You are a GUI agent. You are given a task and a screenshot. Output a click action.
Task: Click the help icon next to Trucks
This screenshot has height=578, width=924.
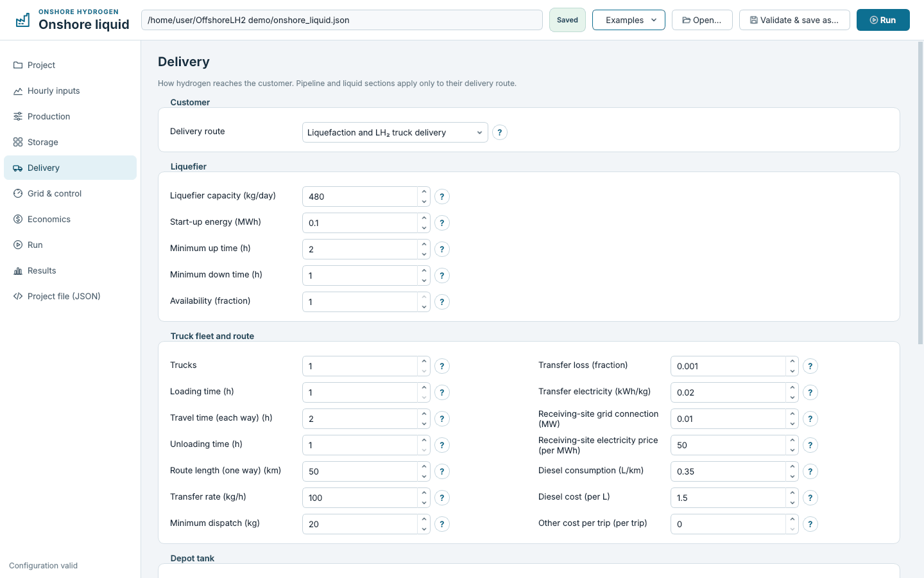(442, 366)
